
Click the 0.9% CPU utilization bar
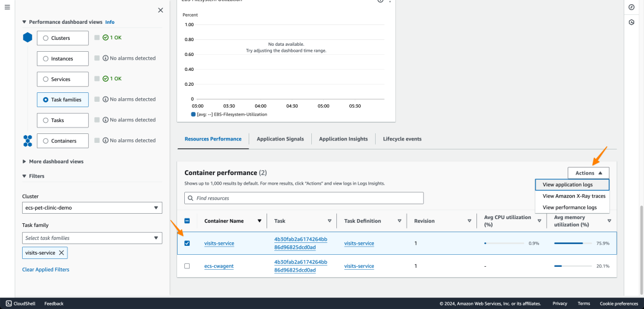(503, 244)
